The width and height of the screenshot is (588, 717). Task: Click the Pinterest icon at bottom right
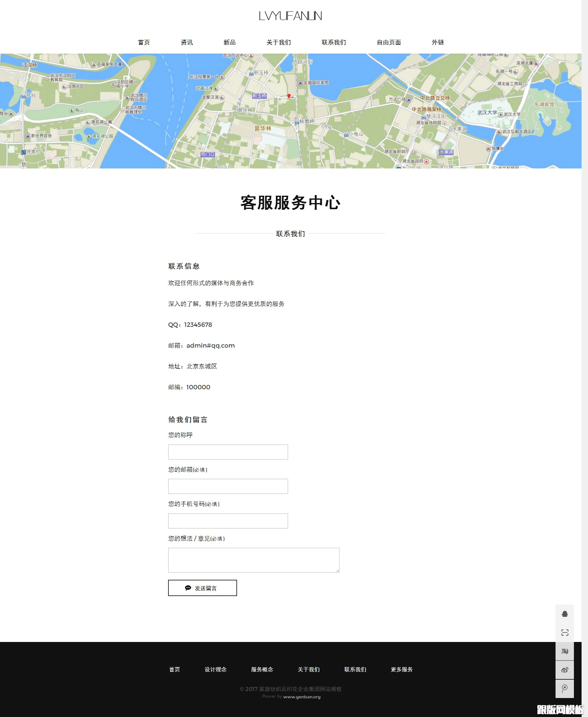point(565,689)
